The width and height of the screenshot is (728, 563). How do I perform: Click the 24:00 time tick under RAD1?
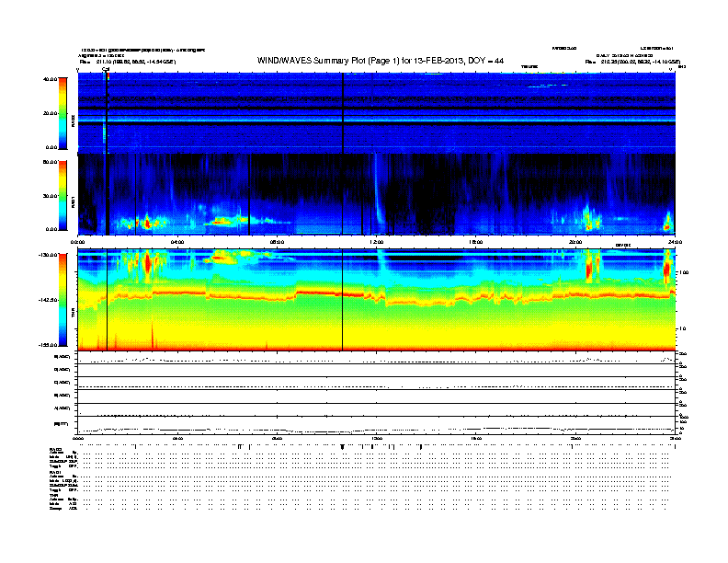(675, 242)
